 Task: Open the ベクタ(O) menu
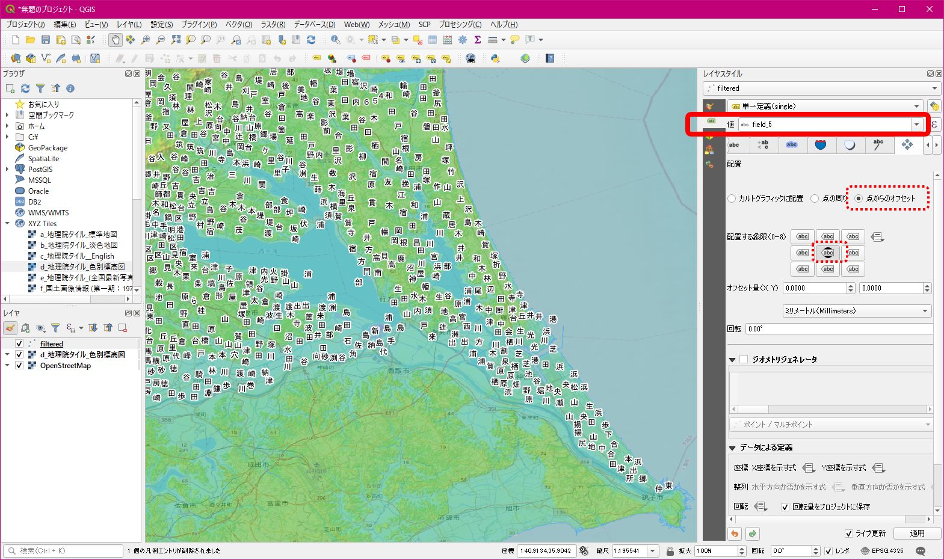point(239,25)
